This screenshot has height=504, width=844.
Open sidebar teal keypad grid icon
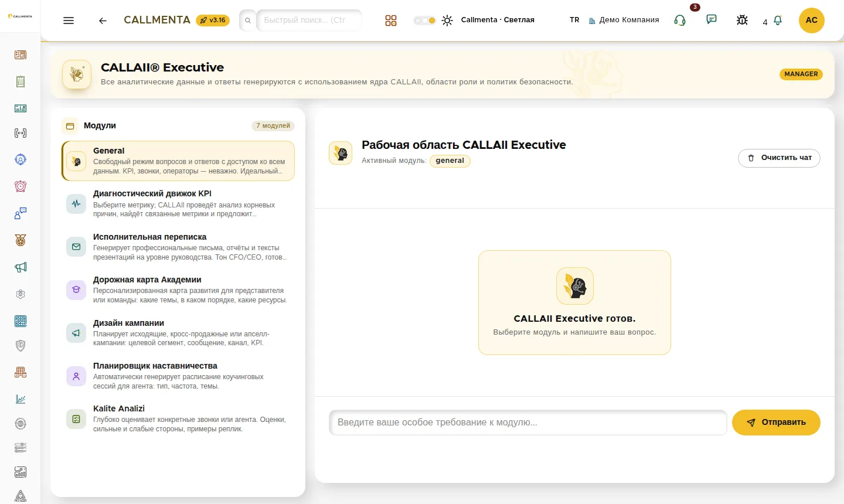[21, 321]
